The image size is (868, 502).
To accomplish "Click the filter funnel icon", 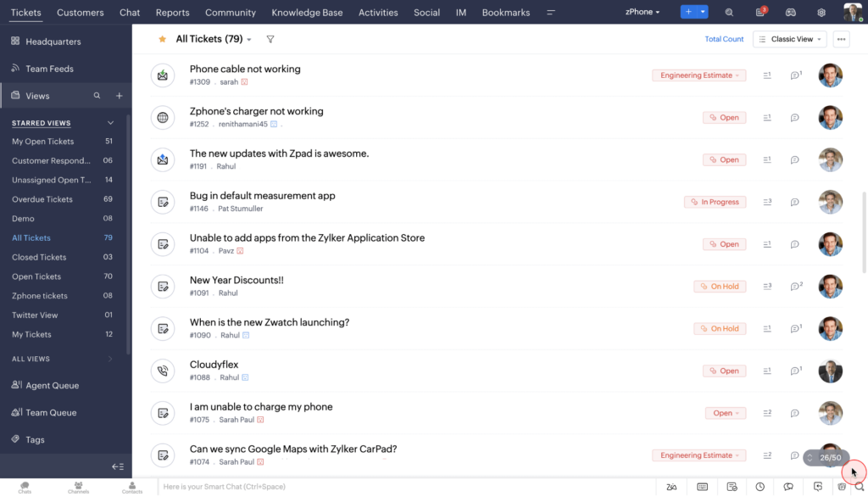I will 270,39.
